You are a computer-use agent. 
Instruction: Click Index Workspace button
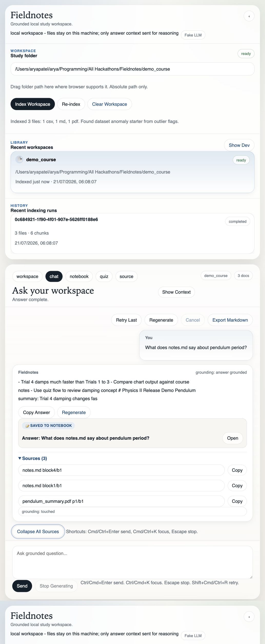(33, 104)
